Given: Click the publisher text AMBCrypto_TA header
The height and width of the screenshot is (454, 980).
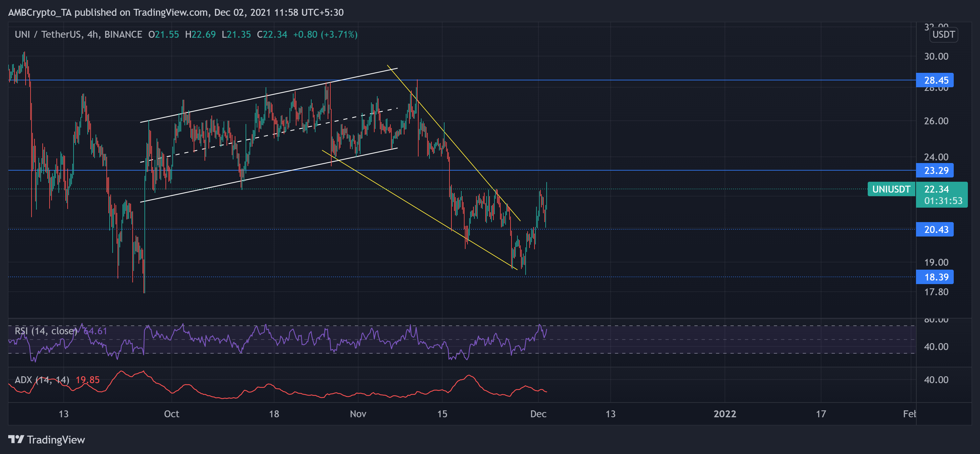Looking at the screenshot, I should 40,12.
